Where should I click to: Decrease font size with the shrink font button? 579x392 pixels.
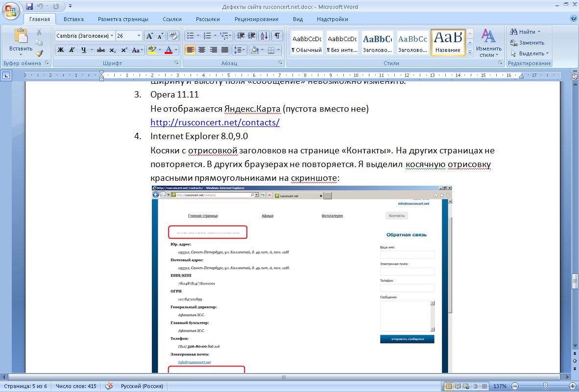coord(160,36)
